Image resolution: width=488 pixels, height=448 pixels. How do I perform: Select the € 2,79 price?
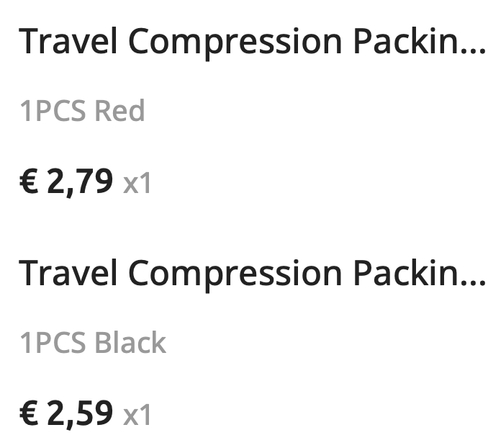(66, 183)
